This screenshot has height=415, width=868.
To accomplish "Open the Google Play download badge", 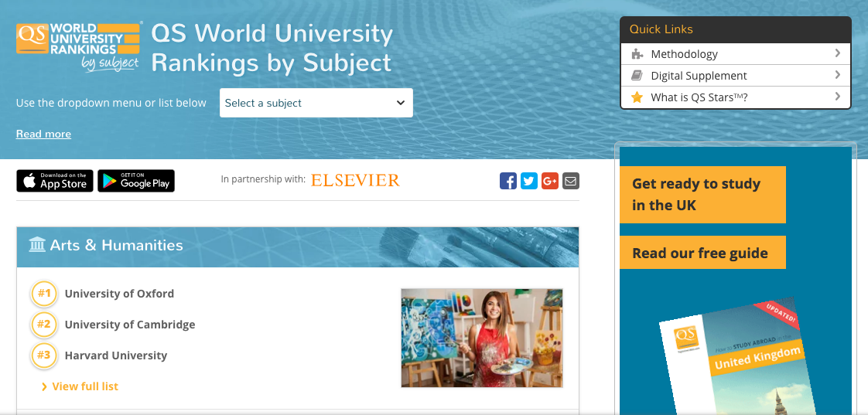I will pos(136,181).
